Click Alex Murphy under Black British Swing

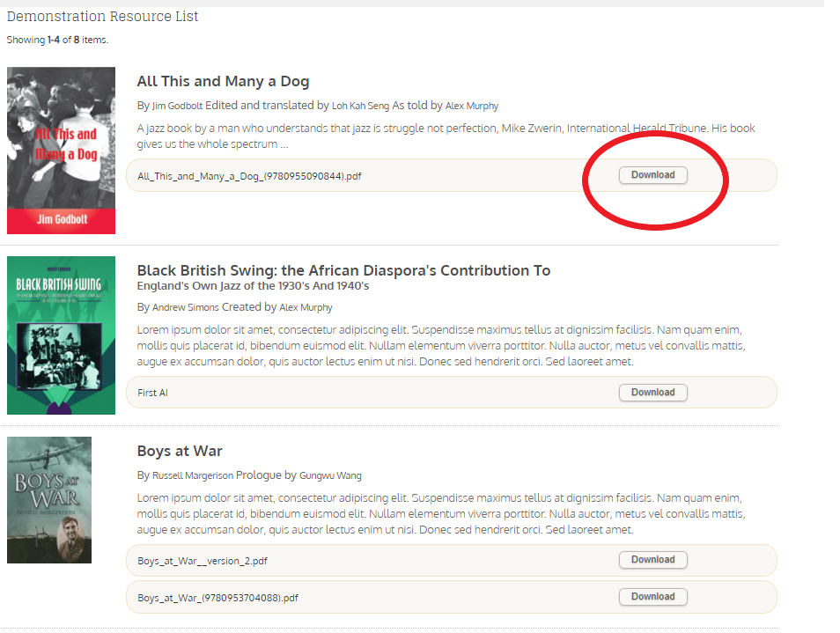tap(306, 308)
